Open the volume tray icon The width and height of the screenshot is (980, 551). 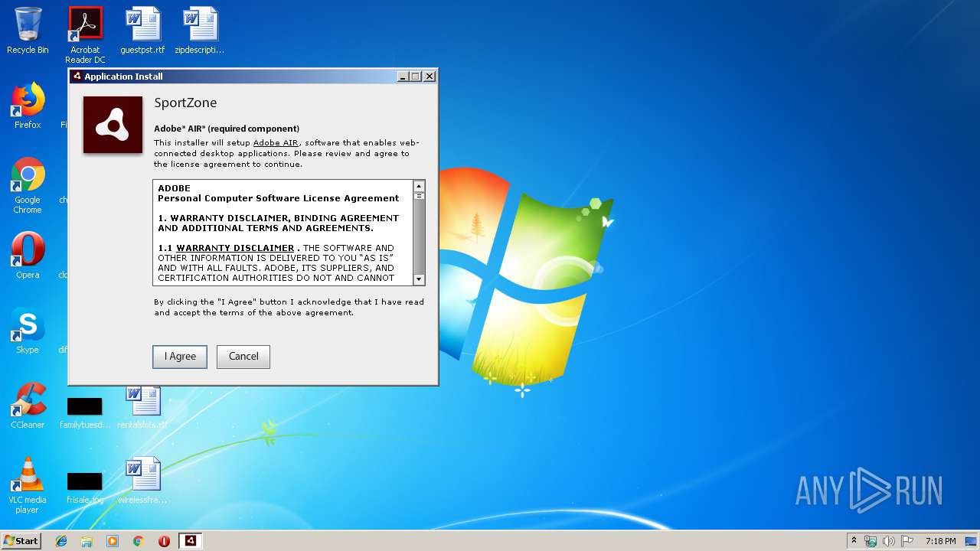pyautogui.click(x=889, y=541)
